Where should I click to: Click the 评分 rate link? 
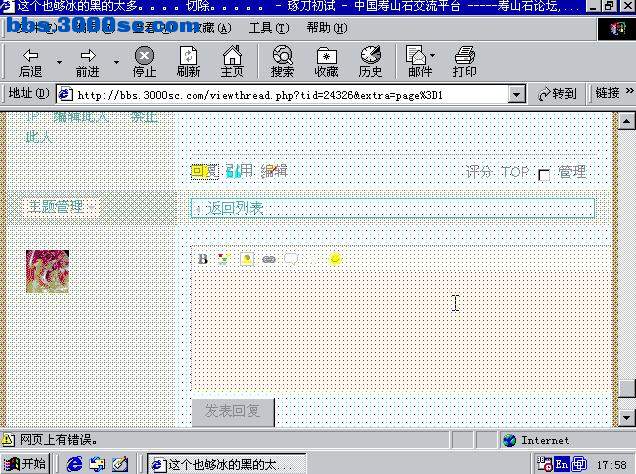tap(479, 172)
